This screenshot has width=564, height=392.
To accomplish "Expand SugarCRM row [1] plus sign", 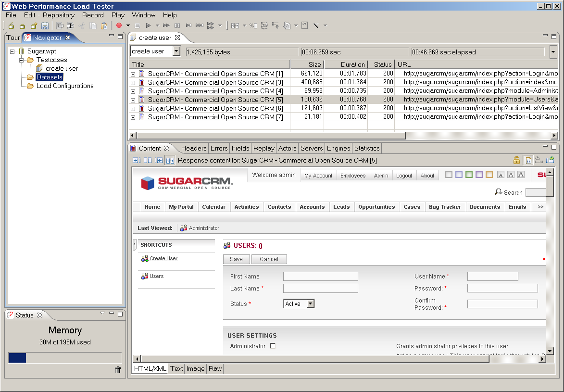I will click(x=133, y=74).
